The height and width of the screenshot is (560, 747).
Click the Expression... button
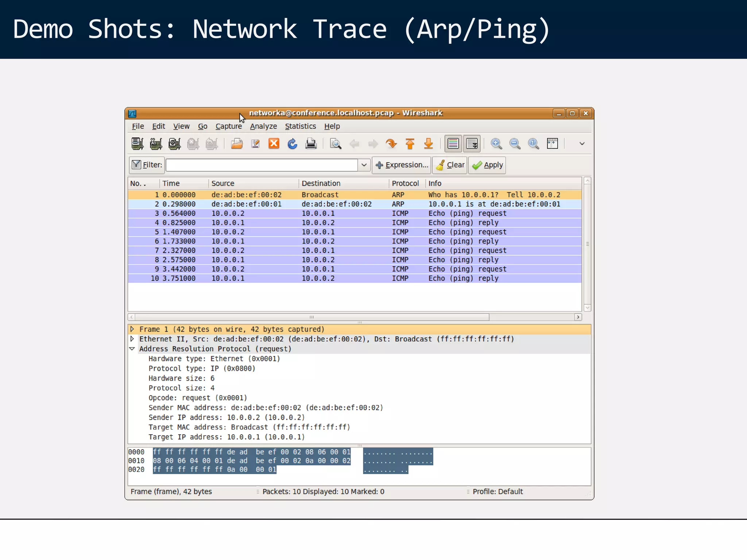402,165
